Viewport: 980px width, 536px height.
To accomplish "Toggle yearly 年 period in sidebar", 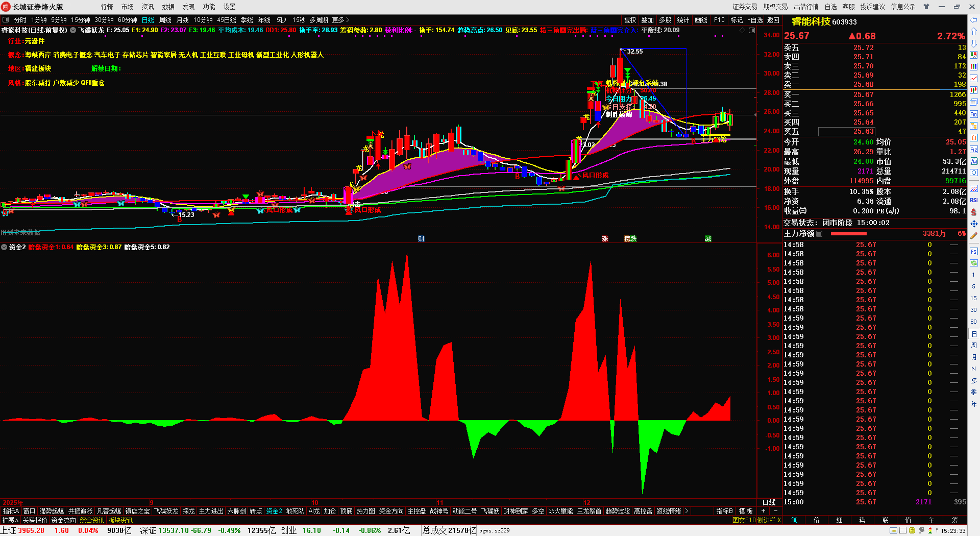I will coord(974,404).
